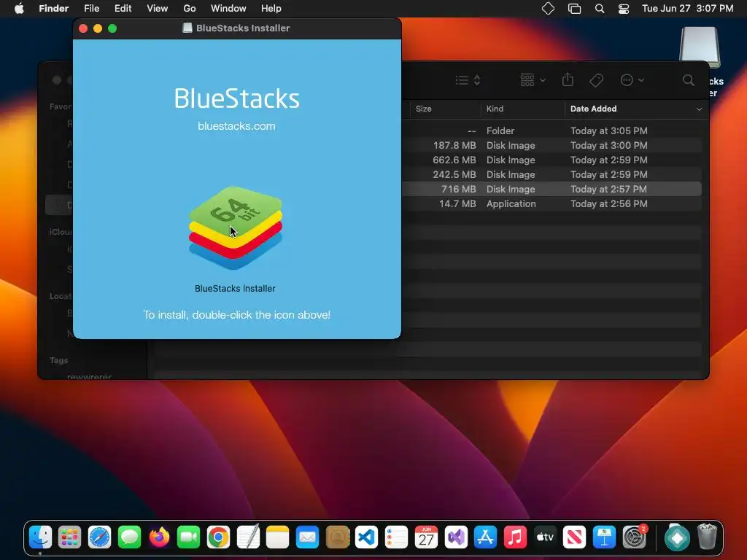Open the Go menu

pos(190,9)
